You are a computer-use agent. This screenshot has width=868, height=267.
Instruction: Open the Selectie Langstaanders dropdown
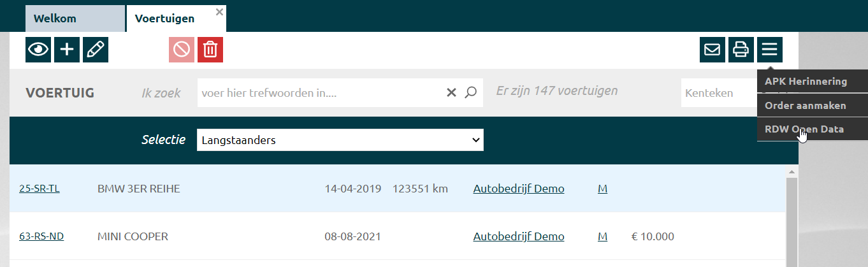340,140
